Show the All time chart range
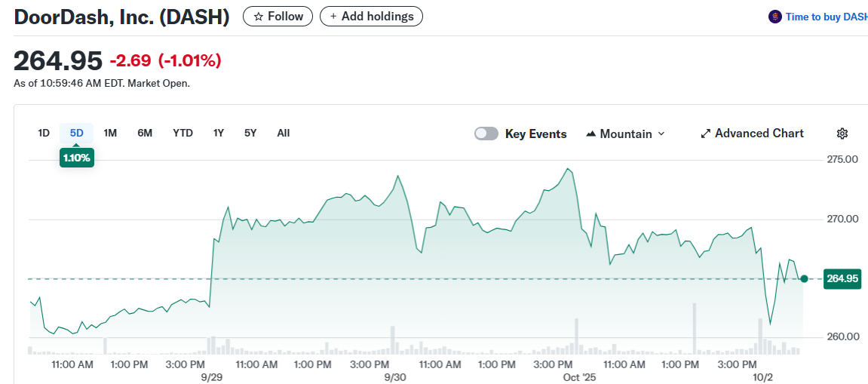Screen dimensions: 868x384 283,133
